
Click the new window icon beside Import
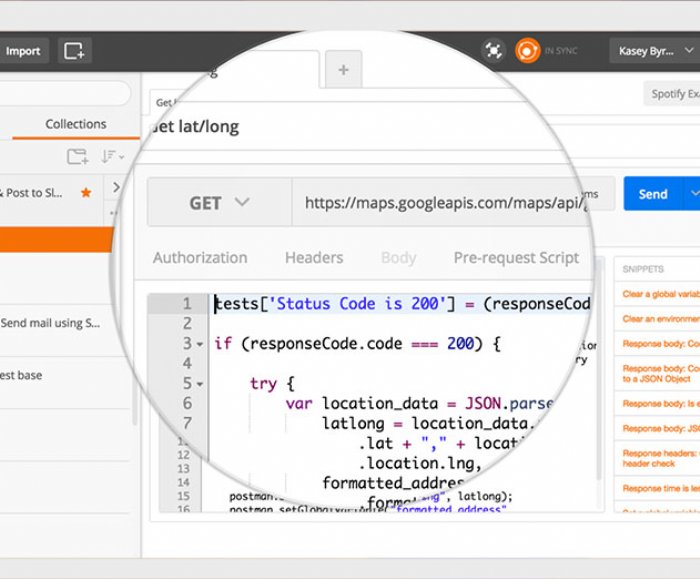(x=74, y=50)
